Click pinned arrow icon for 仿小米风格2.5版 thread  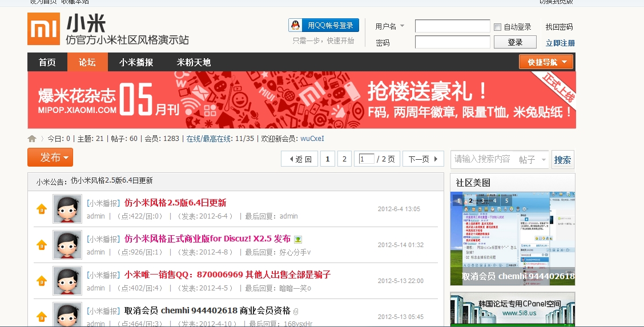click(42, 209)
